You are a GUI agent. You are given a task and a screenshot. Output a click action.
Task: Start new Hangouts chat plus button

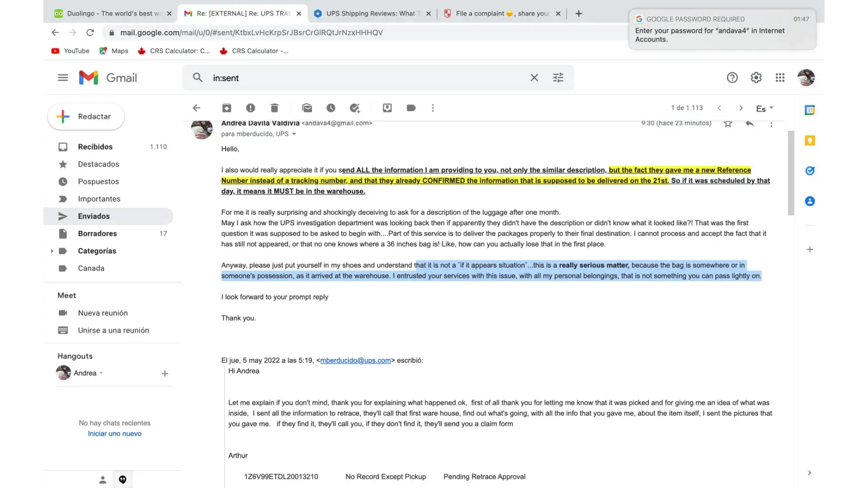point(165,373)
